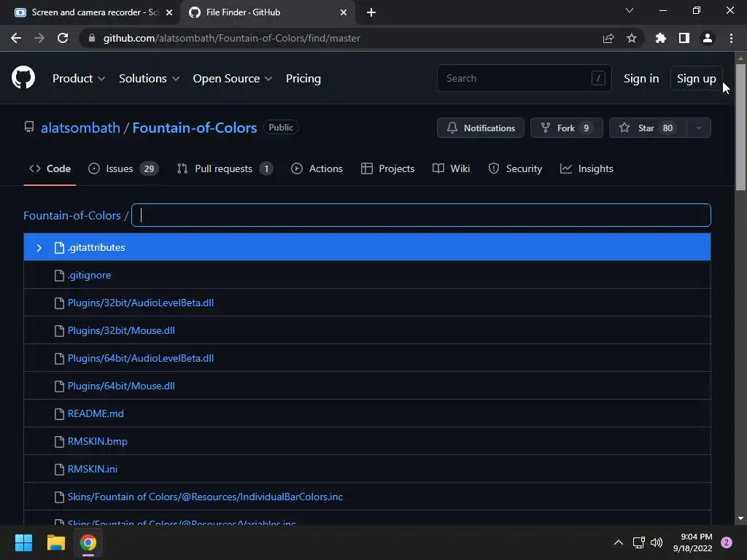Click the scrollbar down arrow

740,518
